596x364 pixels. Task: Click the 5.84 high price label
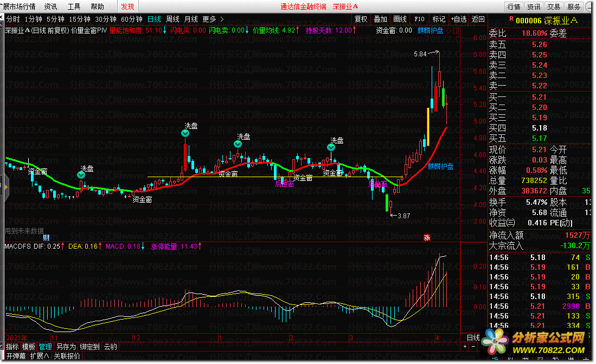coord(420,54)
